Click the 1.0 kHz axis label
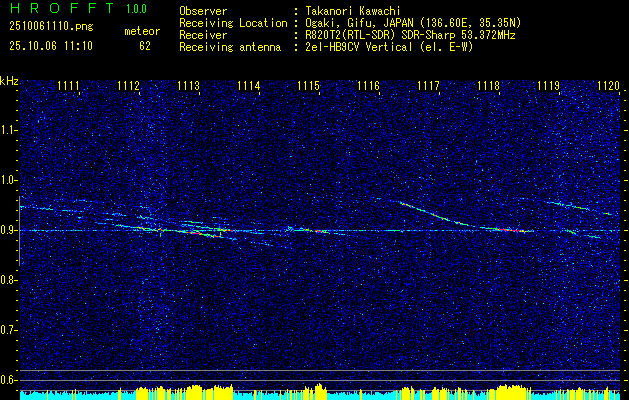The height and width of the screenshot is (400, 629). click(8, 181)
